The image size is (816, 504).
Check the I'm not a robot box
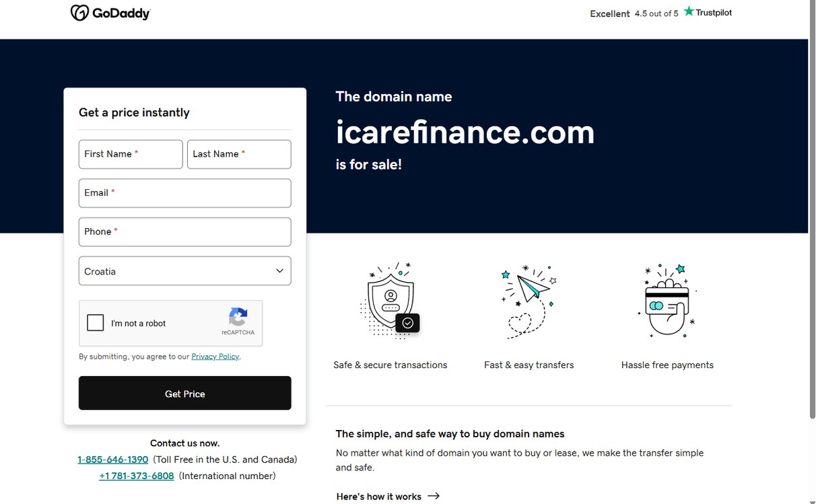(x=96, y=323)
